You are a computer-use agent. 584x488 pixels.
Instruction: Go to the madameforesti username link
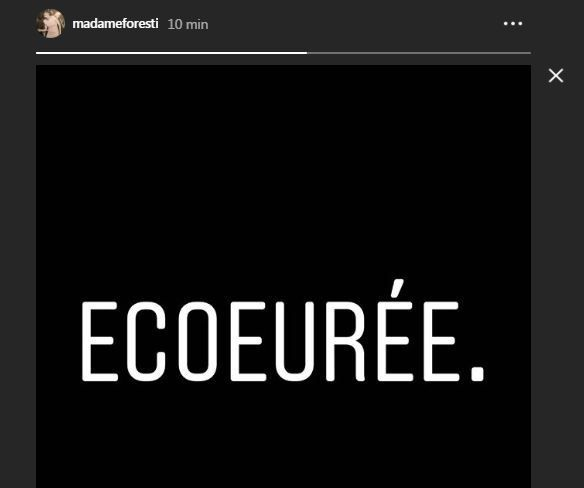(x=115, y=24)
